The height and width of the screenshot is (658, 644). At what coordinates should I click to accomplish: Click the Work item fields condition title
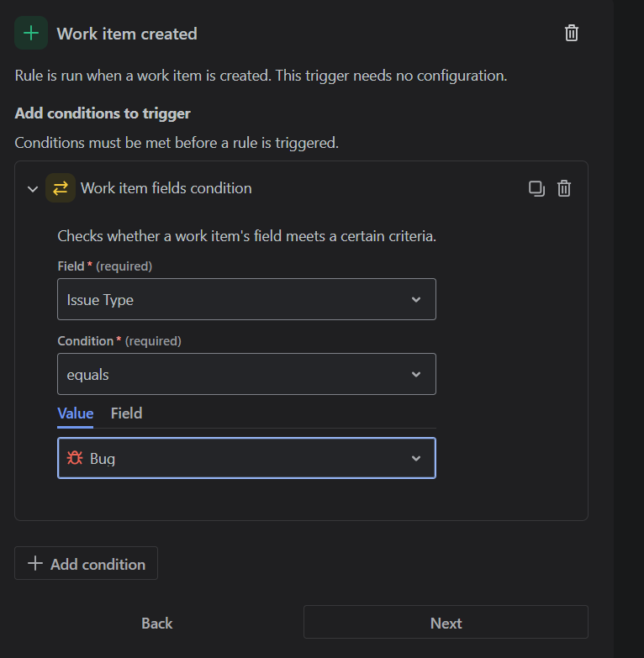point(166,188)
